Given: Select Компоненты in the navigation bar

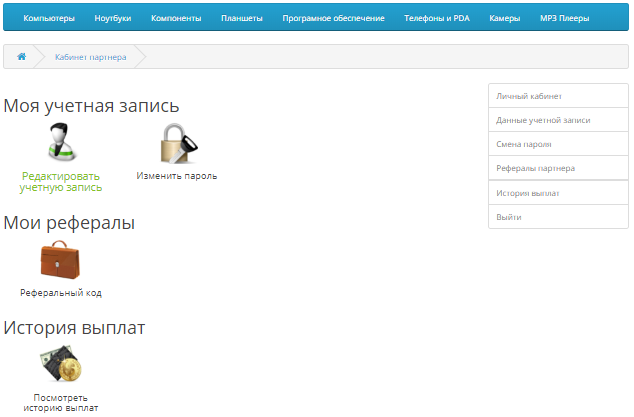Looking at the screenshot, I should coord(176,18).
